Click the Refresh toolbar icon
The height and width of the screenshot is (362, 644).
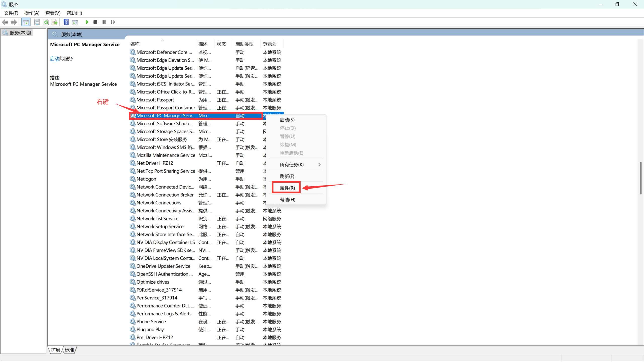coord(46,22)
